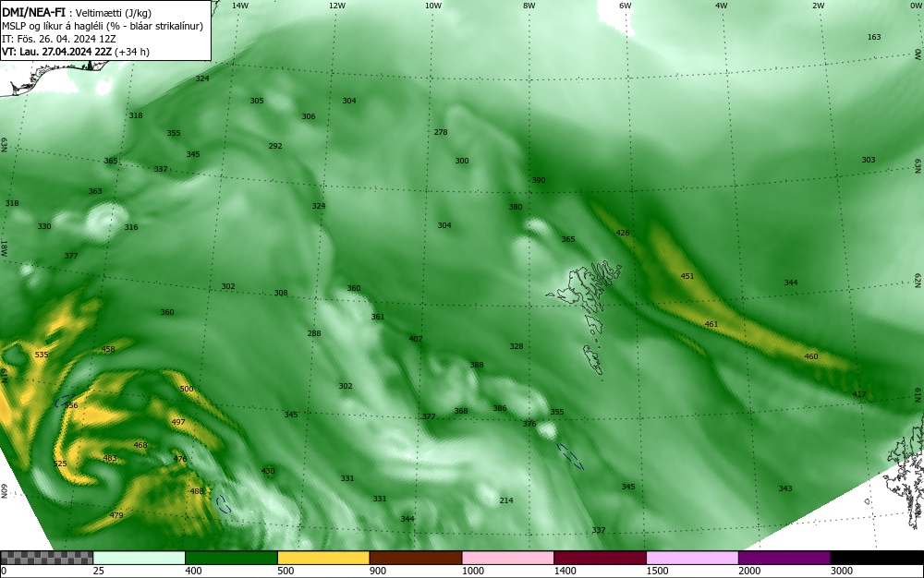Image resolution: width=924 pixels, height=578 pixels.
Task: Click the value 556 near dashed contour
Action: (71, 405)
